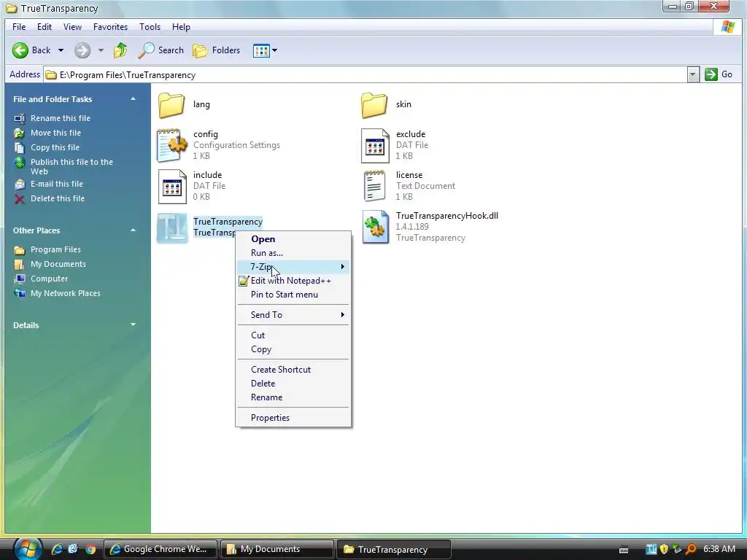747x560 pixels.
Task: Select the TrueTransparencyHook.dll icon
Action: coord(376,227)
